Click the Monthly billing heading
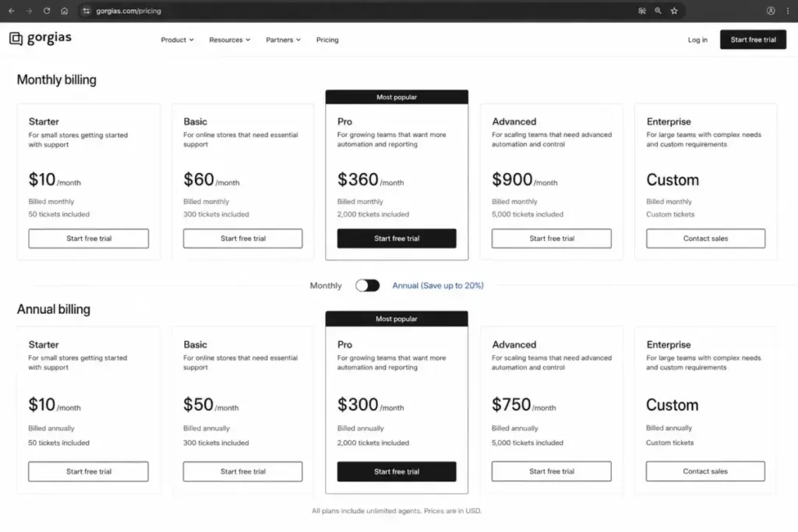The width and height of the screenshot is (798, 532). (x=56, y=80)
